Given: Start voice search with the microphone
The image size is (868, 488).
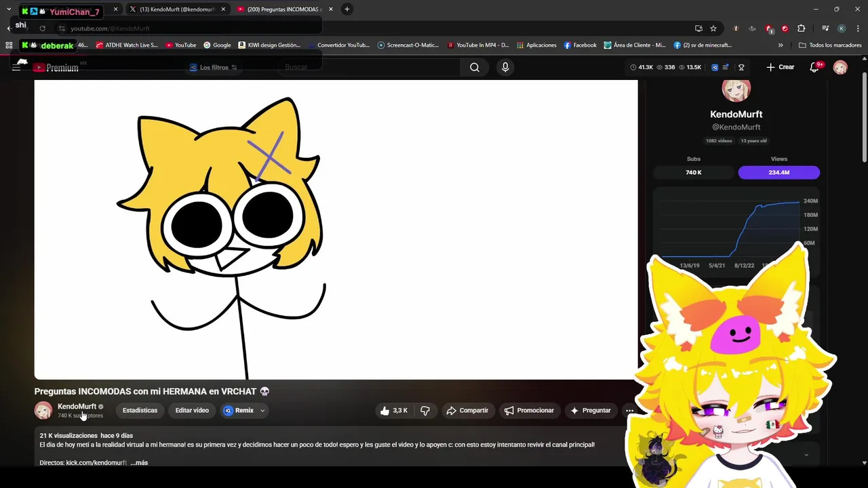Looking at the screenshot, I should pyautogui.click(x=505, y=67).
